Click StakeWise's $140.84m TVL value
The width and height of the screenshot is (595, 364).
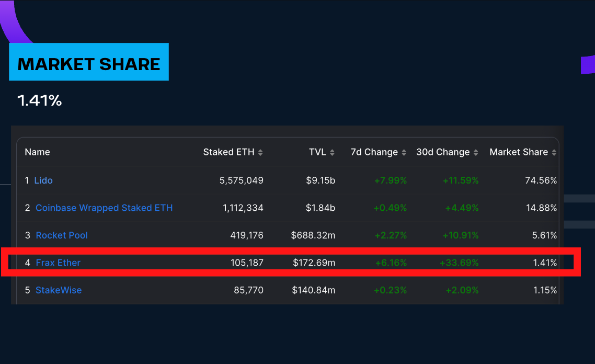tap(313, 290)
